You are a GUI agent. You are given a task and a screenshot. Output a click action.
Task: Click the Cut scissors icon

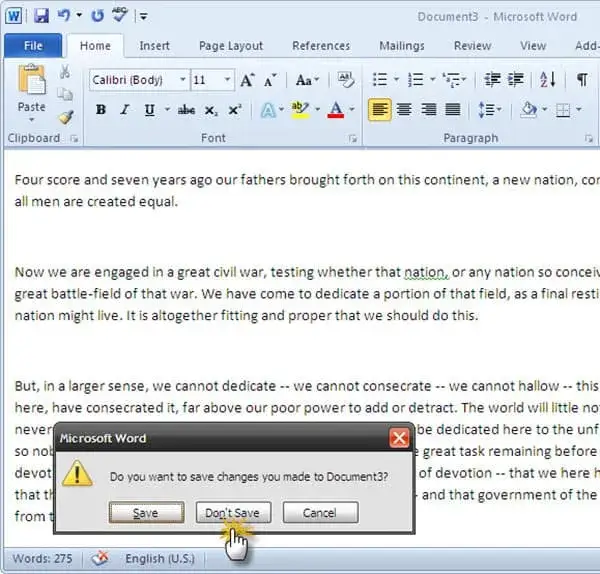65,72
